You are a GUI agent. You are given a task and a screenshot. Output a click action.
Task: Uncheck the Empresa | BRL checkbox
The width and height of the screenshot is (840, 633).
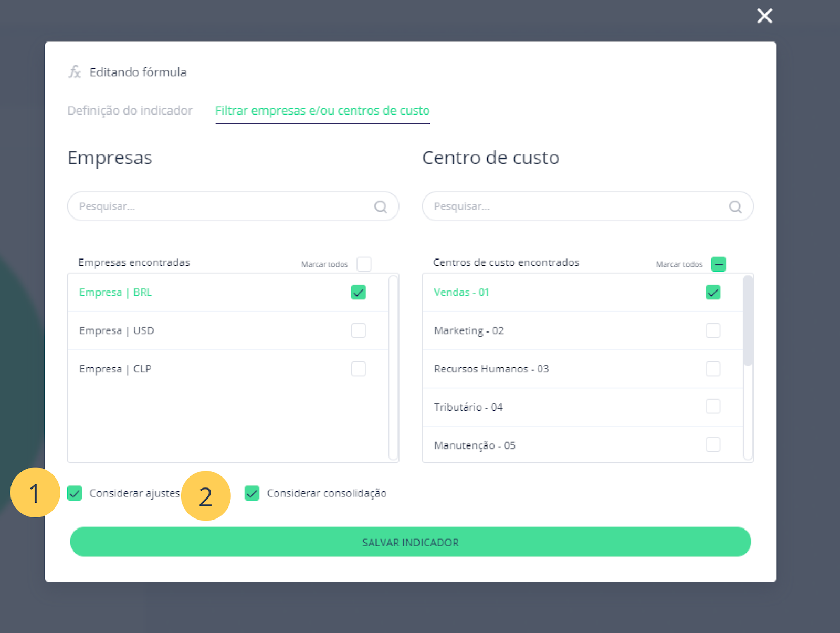[359, 292]
